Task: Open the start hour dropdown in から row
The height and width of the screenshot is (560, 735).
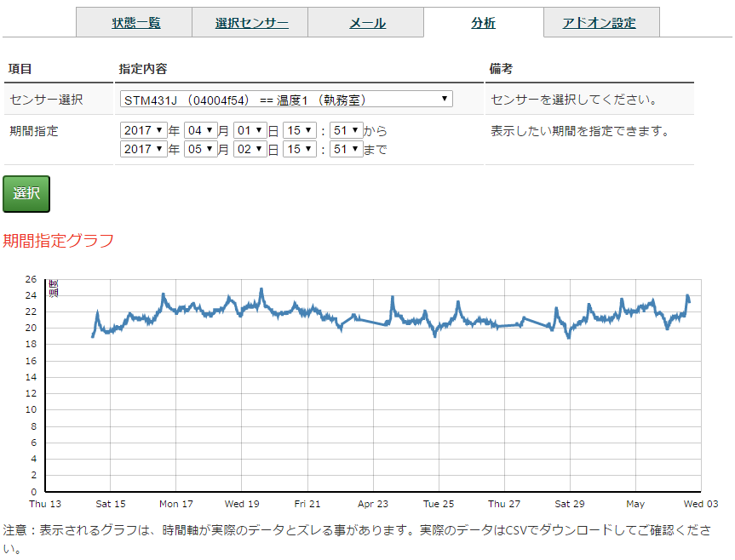Action: point(300,130)
